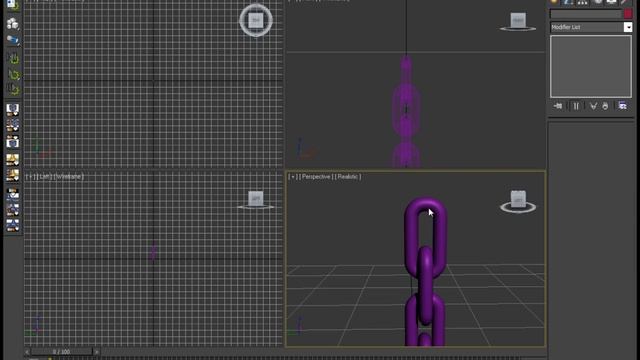This screenshot has width=640, height=360.
Task: Click the Make Unique icon
Action: (x=593, y=106)
